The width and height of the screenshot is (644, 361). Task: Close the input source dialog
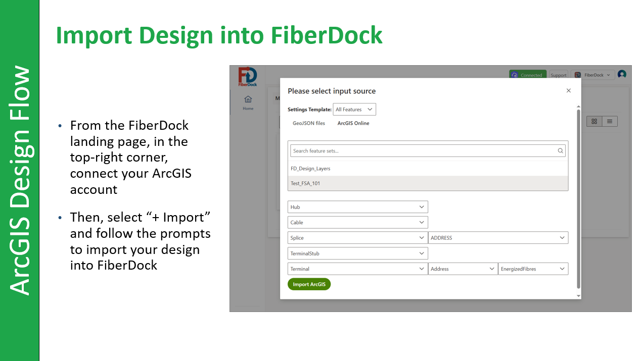point(568,90)
